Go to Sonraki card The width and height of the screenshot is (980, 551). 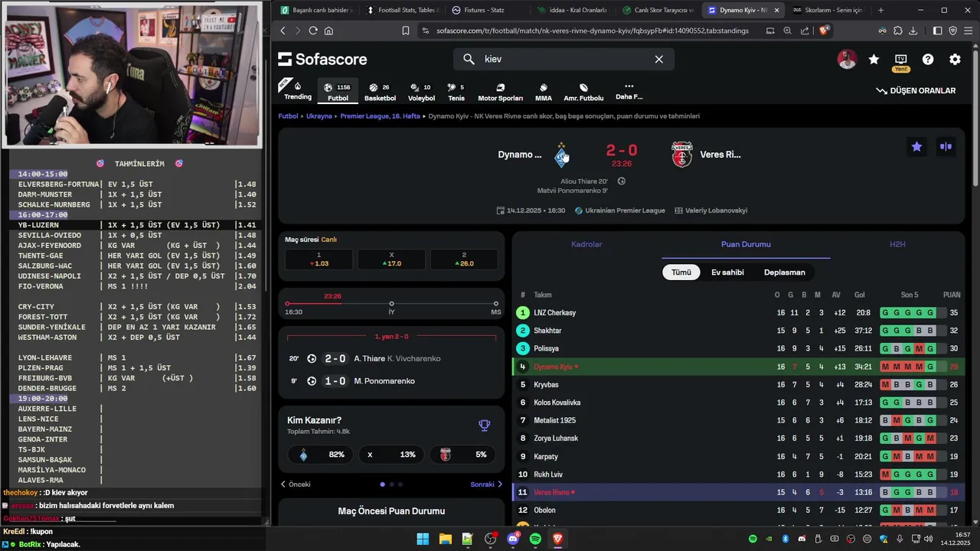pyautogui.click(x=486, y=484)
